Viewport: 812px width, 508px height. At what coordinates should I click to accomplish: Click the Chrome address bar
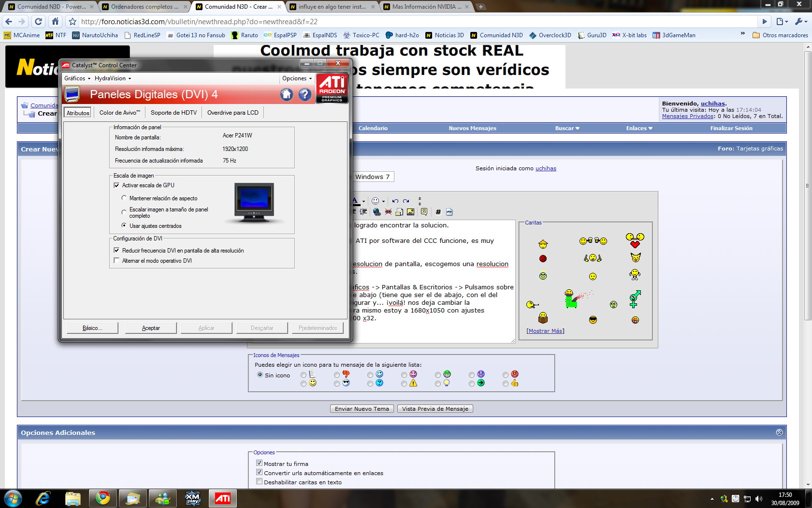click(418, 21)
